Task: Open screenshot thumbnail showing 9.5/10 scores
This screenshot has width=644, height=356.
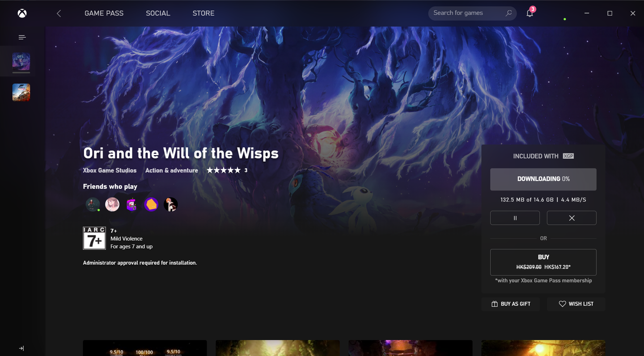Action: click(x=145, y=348)
